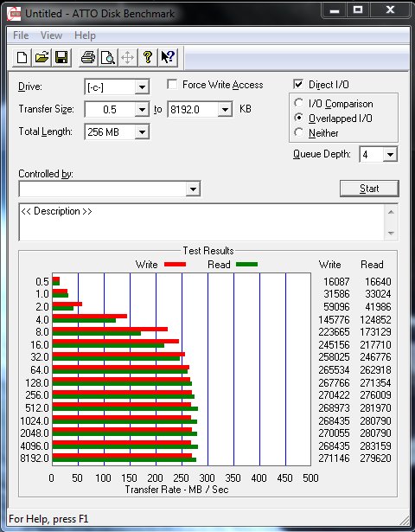Screen dimensions: 415x532
Task: Click write value 16087 in first row
Action: (336, 282)
